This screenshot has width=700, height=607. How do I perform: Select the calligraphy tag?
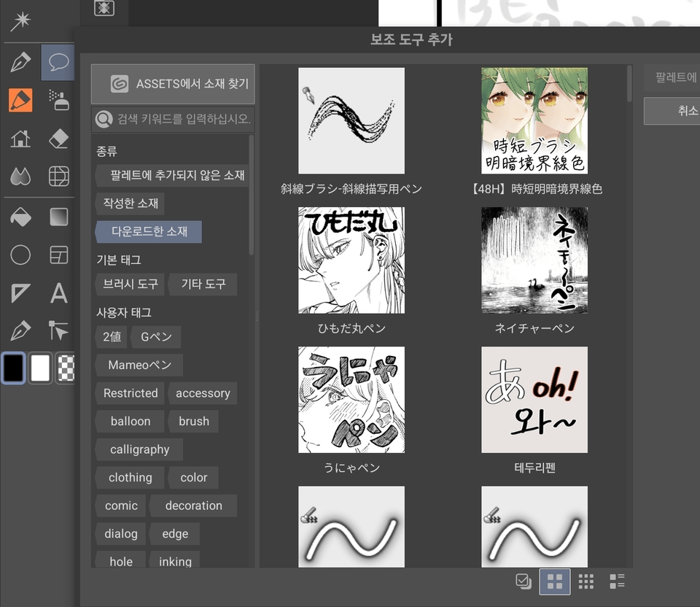pos(139,449)
